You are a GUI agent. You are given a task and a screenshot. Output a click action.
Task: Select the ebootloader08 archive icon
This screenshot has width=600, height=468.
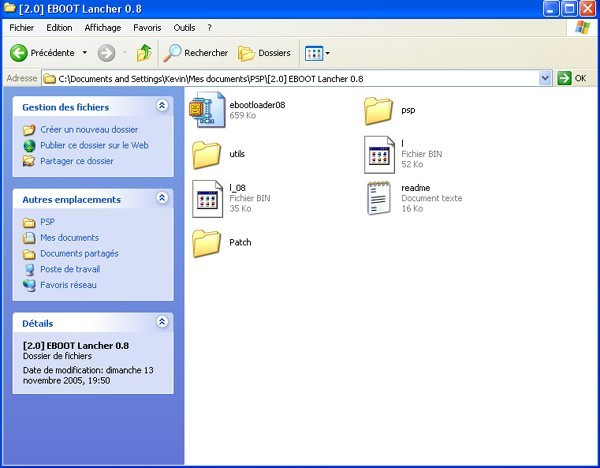[207, 110]
